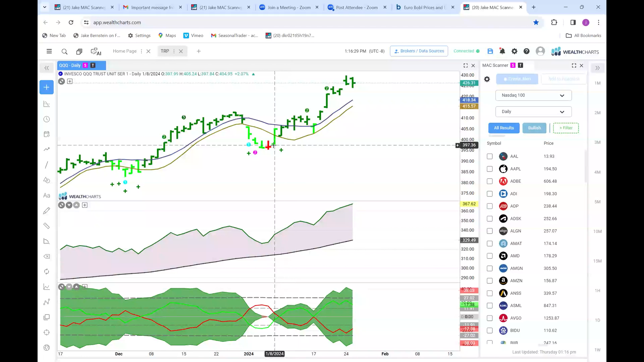Viewport: 644px width, 362px height.
Task: Close the MAC Scanner panel
Action: 582,65
